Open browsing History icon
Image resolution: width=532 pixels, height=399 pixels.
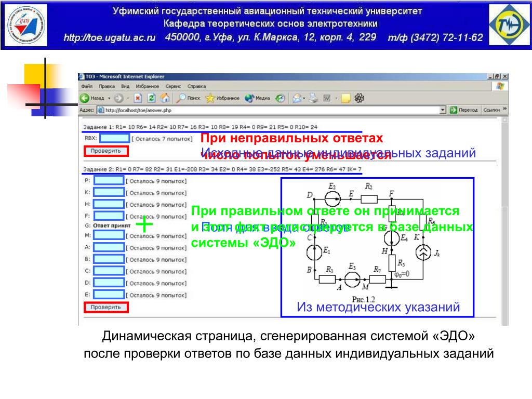[x=280, y=98]
